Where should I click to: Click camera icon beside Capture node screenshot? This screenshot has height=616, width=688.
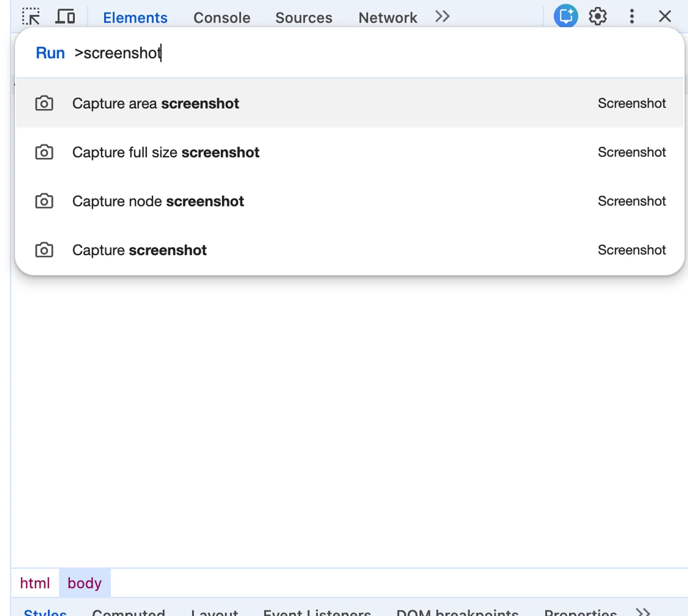coord(44,201)
